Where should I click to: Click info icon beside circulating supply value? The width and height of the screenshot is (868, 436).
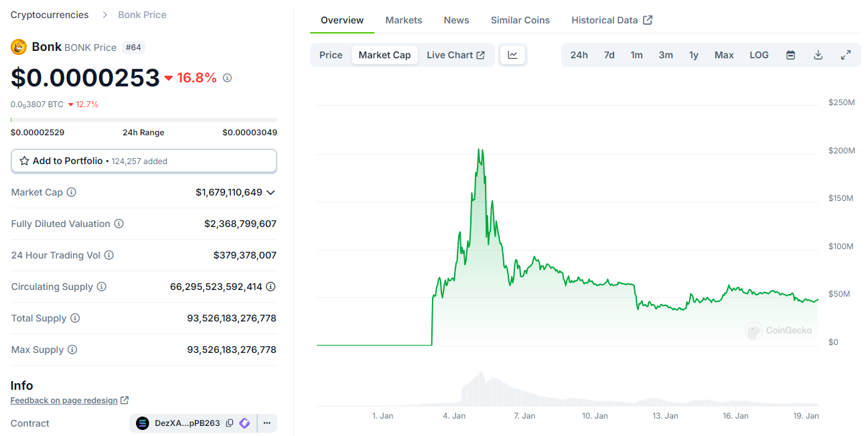(x=271, y=287)
